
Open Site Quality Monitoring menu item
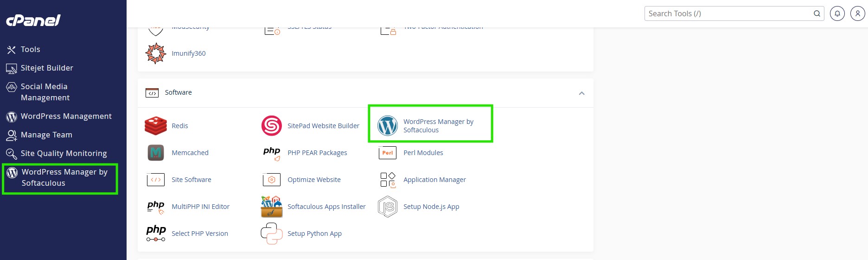pos(64,153)
